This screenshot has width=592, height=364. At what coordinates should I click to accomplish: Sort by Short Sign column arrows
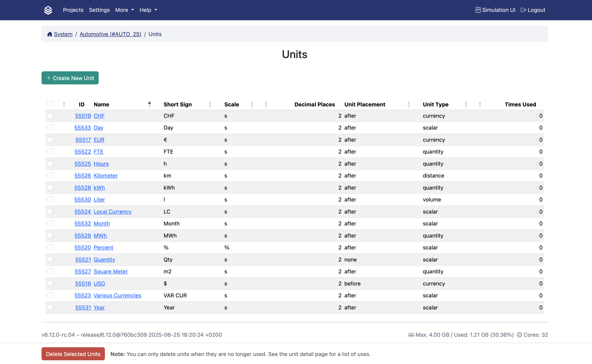210,104
